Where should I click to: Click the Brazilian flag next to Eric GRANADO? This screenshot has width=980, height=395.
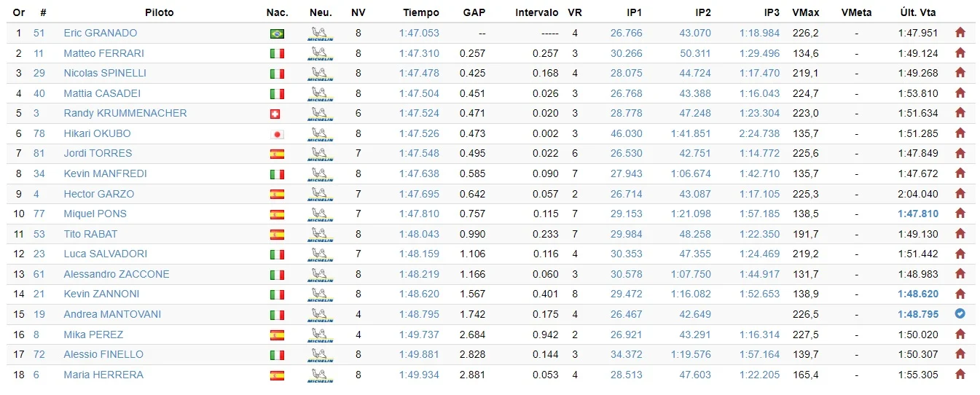(277, 34)
